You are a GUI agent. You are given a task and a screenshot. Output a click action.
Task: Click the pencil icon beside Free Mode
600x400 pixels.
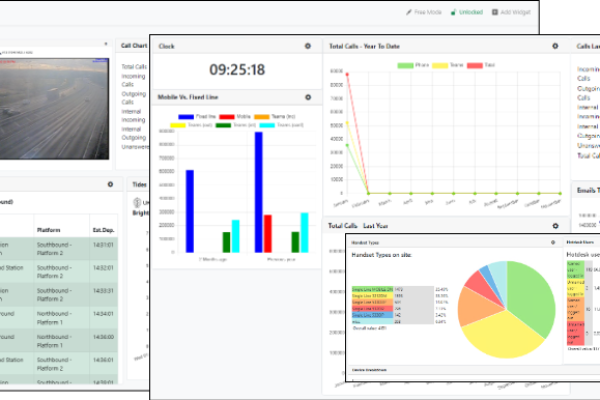point(409,12)
